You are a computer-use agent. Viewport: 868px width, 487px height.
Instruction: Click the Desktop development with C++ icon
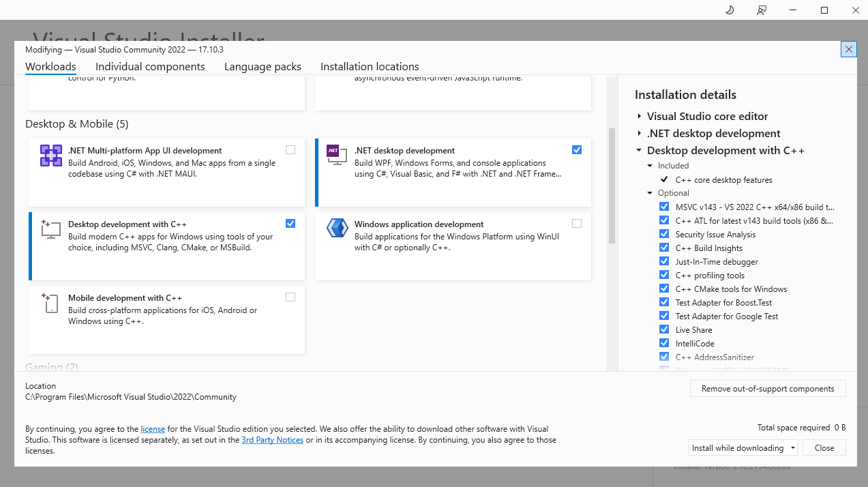tap(50, 229)
